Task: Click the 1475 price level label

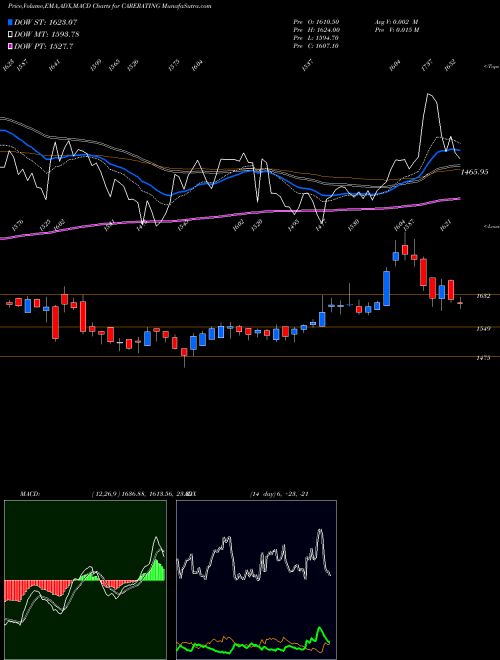Action: point(483,358)
